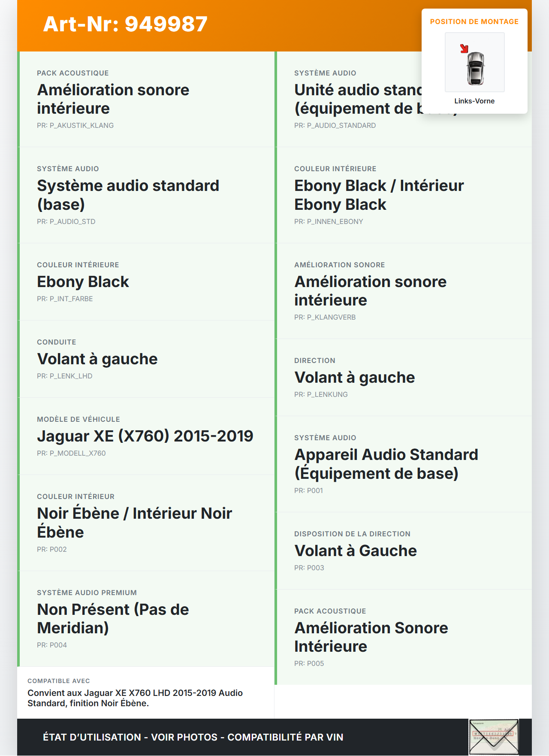The width and height of the screenshot is (549, 756).
Task: Click the Appareil Audio Standard entry
Action: (x=386, y=464)
